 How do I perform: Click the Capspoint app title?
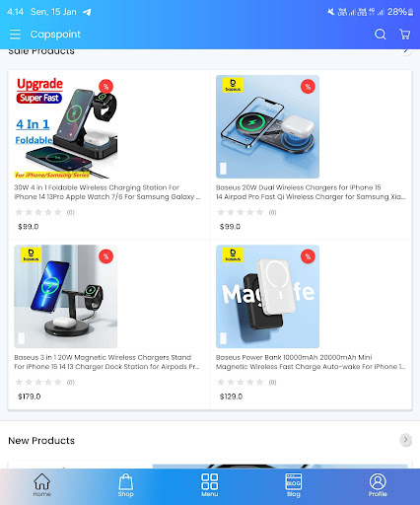(x=55, y=35)
